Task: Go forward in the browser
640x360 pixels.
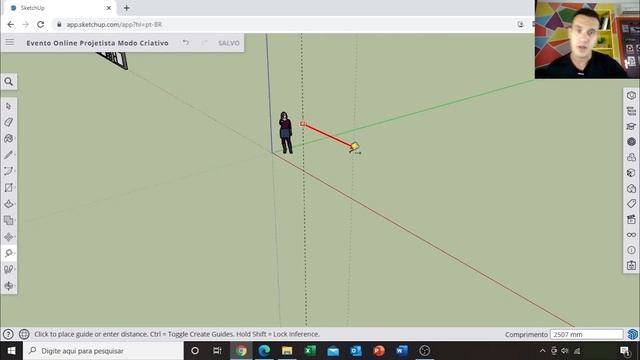Action: coord(25,24)
